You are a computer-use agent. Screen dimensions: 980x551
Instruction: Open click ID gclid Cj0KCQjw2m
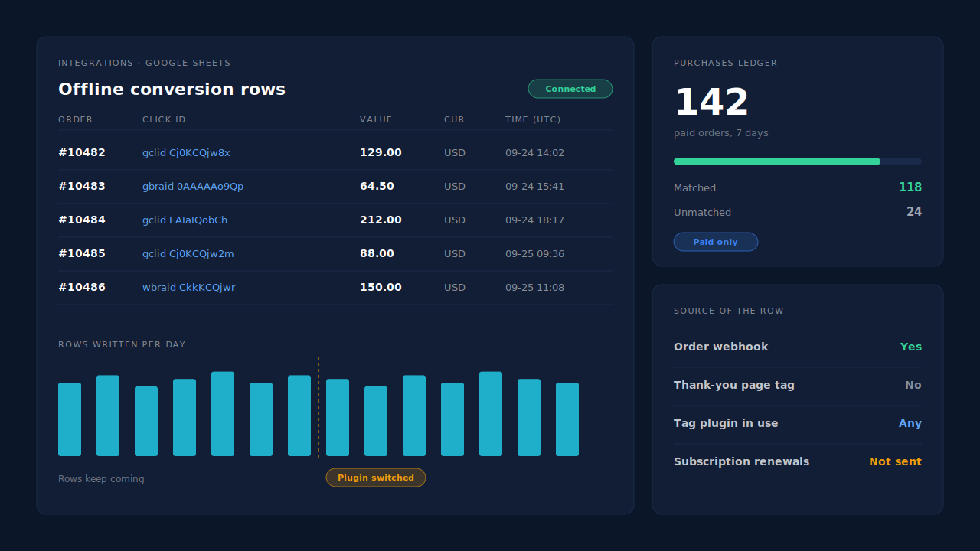pos(188,254)
